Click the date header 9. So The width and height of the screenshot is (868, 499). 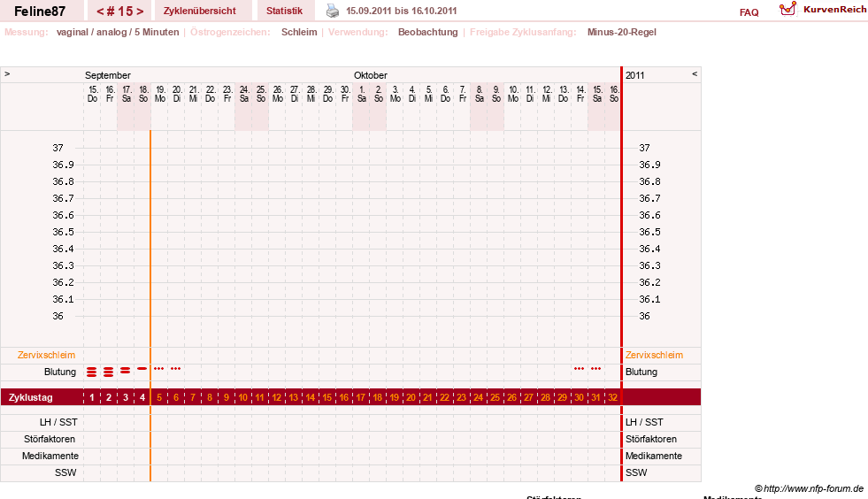[496, 94]
